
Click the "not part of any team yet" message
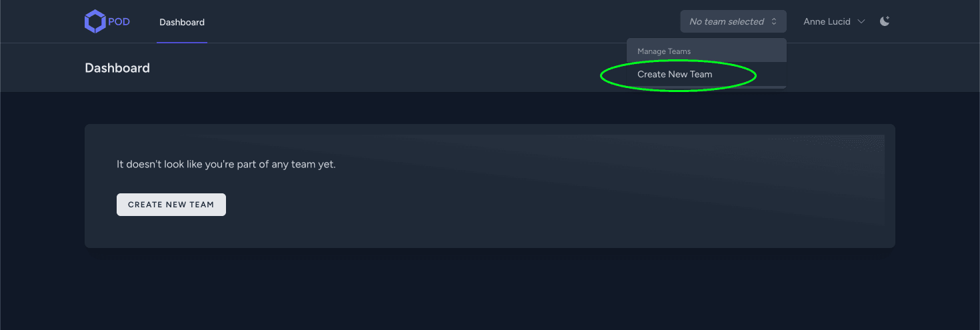pos(226,164)
